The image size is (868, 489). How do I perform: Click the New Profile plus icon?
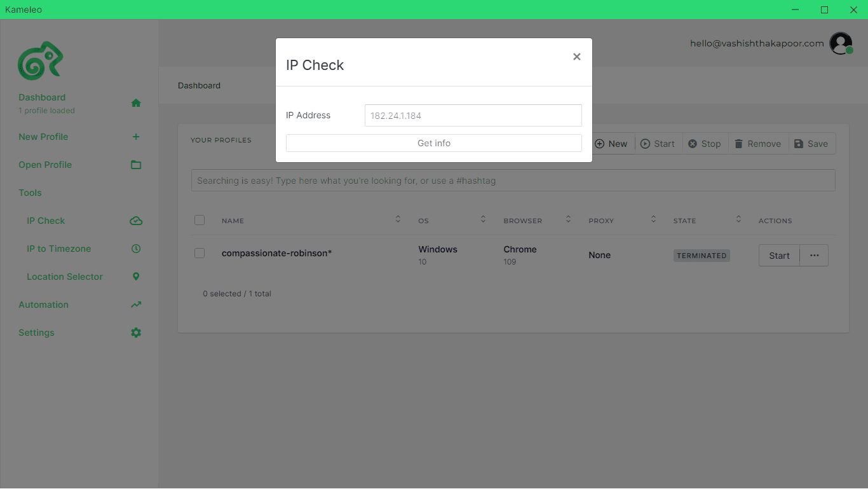click(x=136, y=137)
